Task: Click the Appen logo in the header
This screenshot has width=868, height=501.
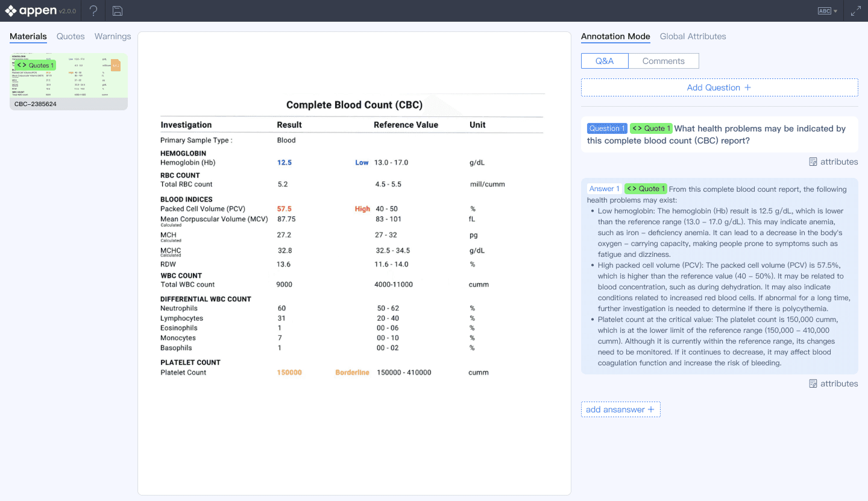Action: 31,11
